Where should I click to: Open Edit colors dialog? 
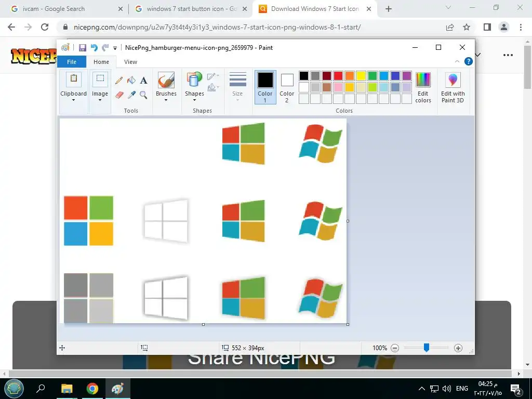(423, 87)
